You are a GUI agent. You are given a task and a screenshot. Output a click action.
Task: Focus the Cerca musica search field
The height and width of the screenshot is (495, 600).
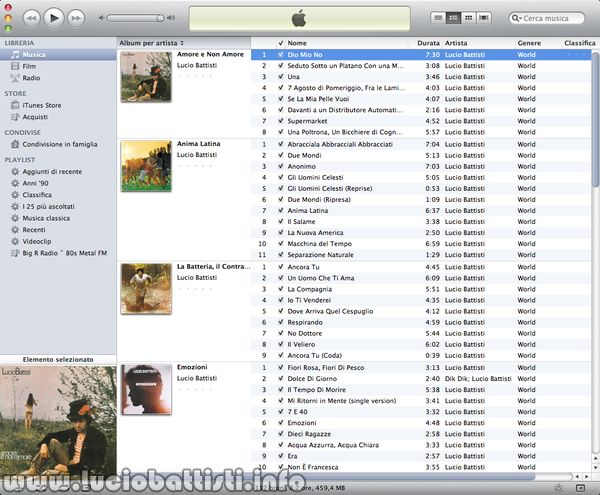[547, 18]
